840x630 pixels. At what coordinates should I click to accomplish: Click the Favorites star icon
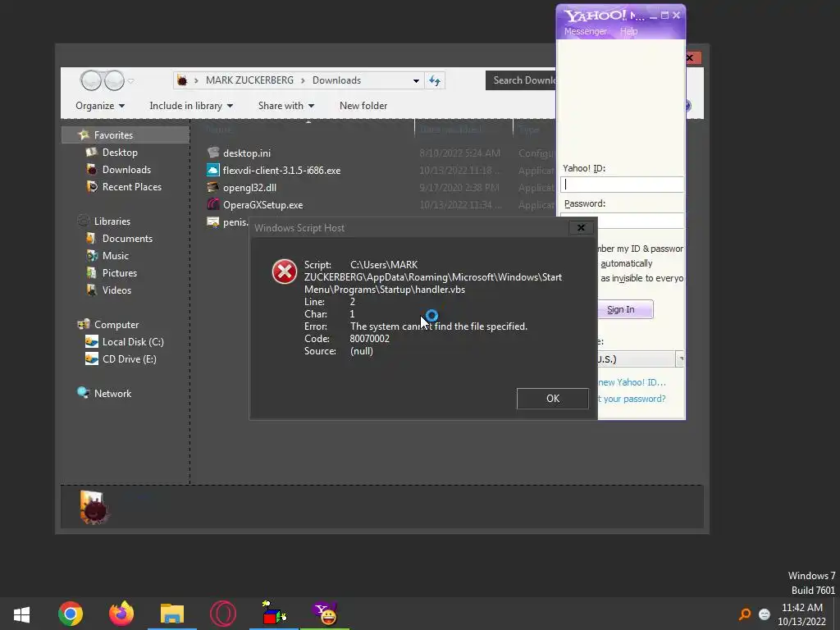84,135
